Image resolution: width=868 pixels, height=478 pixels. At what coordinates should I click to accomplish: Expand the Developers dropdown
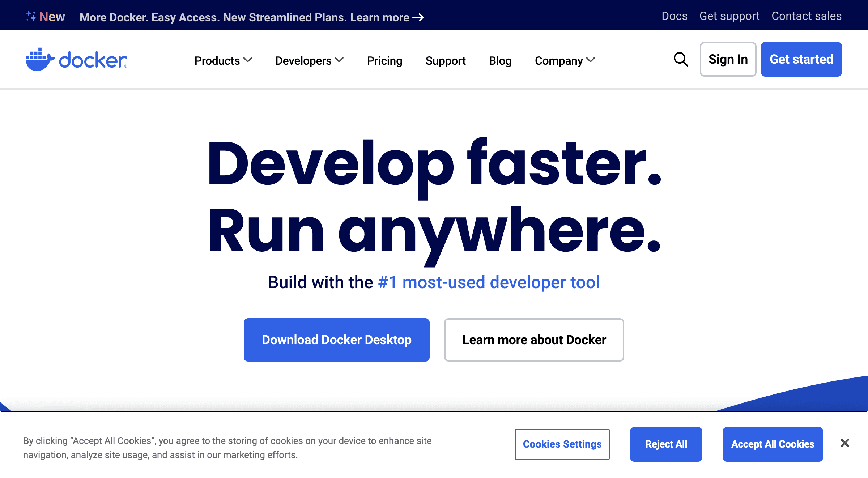[x=309, y=61]
